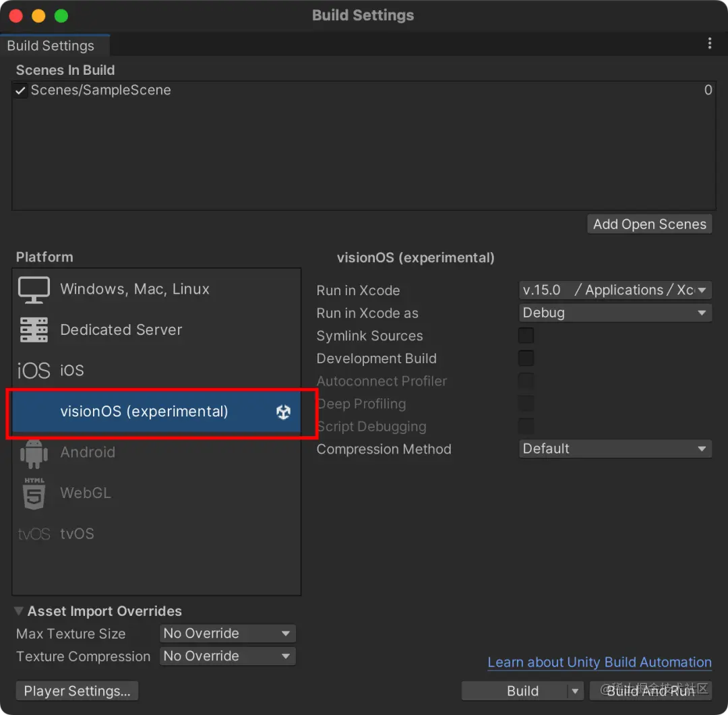Select iOS platform entry
The image size is (728, 715).
point(156,371)
